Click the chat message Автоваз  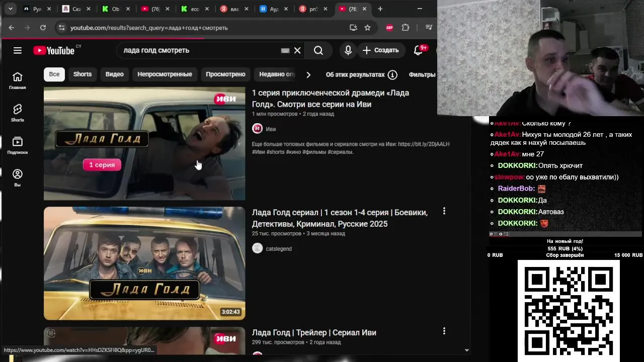pyautogui.click(x=551, y=212)
